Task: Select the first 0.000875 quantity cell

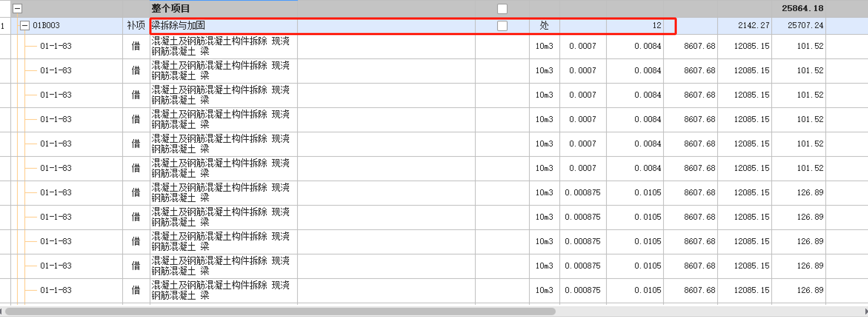Action: 583,193
